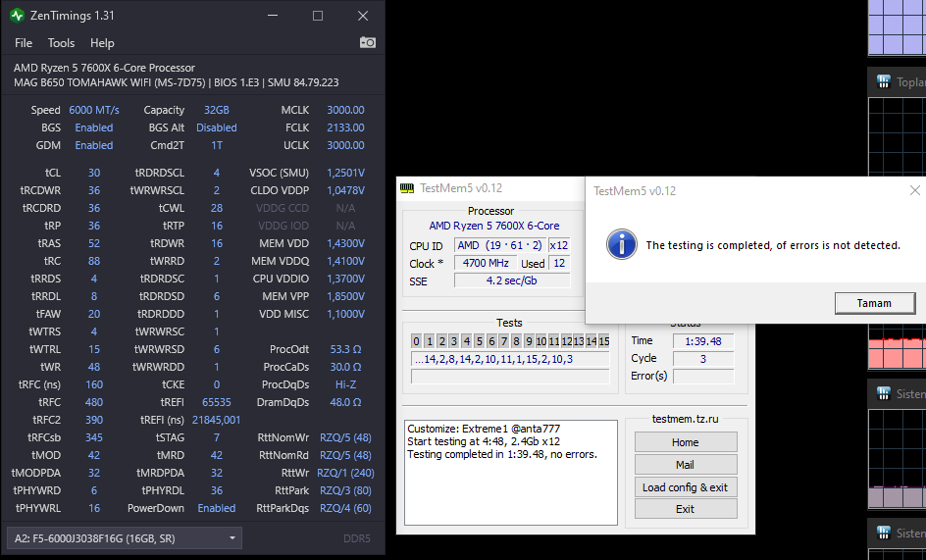Click the Used value 12

click(x=559, y=263)
